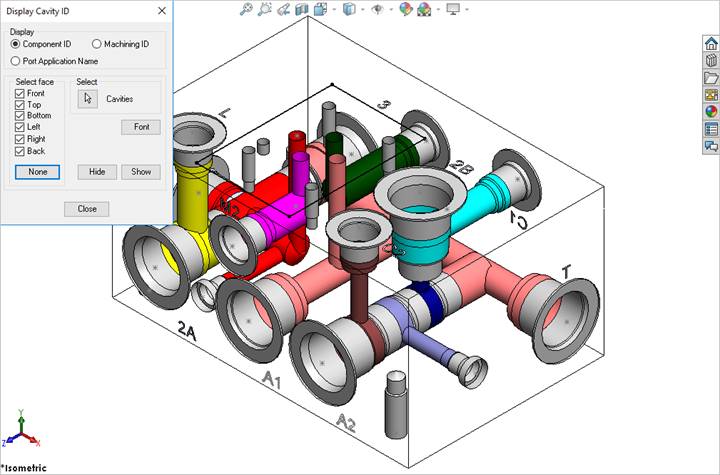The width and height of the screenshot is (720, 475).
Task: Open the Custom Properties pane
Action: click(x=711, y=128)
